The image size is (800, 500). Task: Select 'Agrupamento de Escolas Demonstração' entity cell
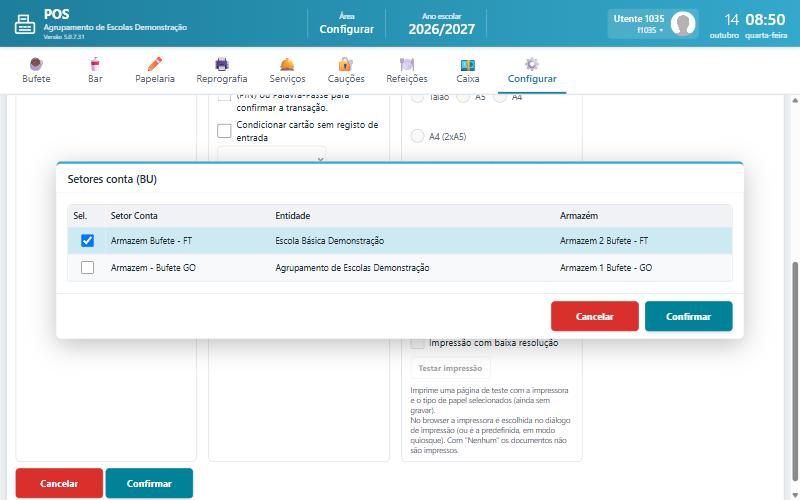pyautogui.click(x=352, y=267)
